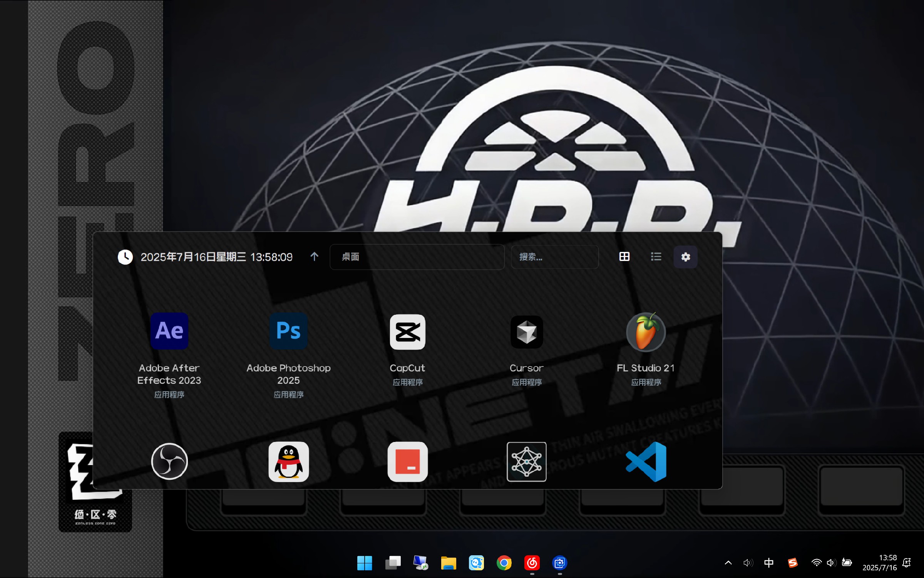Launch Adobe Photoshop 2025 icon
Image resolution: width=924 pixels, height=578 pixels.
288,331
